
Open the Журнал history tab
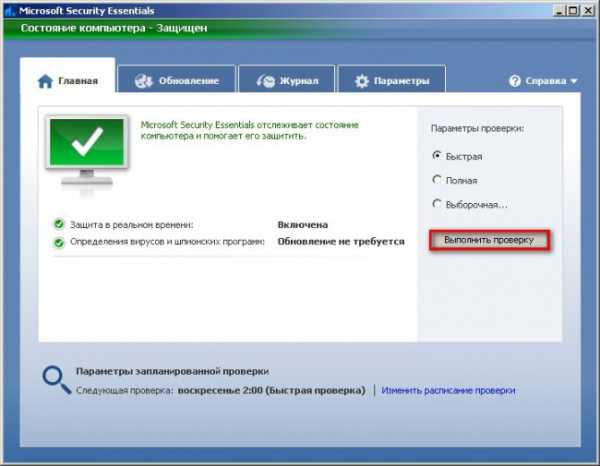(x=287, y=79)
